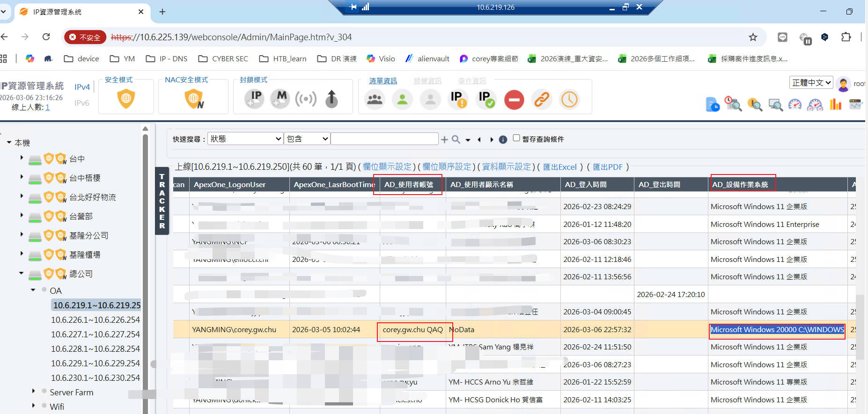Reload the browser page
Screen dimensions: 868x414
point(46,37)
